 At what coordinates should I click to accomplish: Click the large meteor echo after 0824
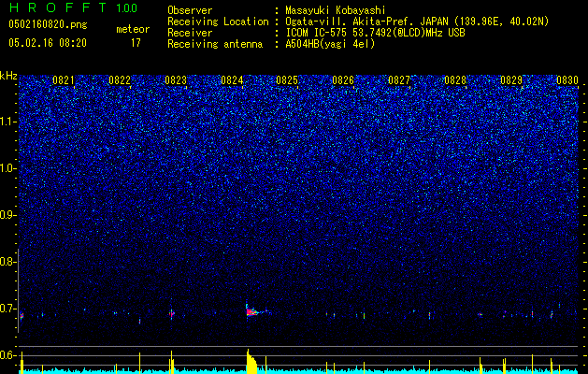[252, 312]
